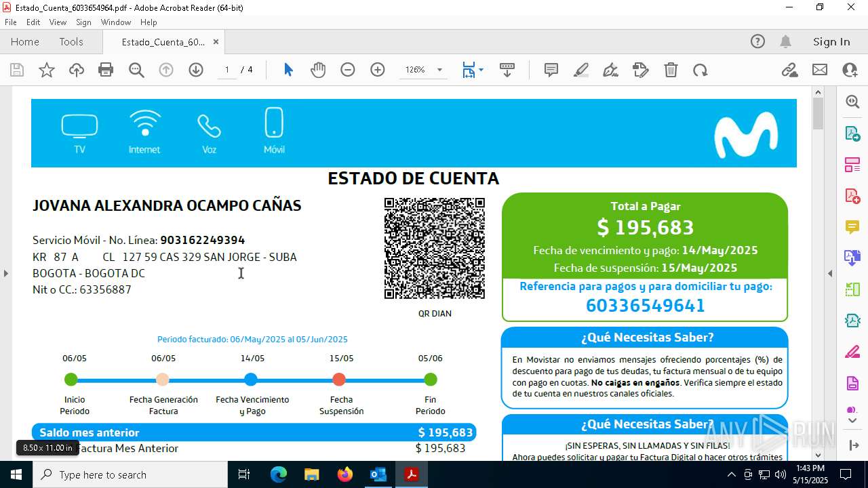The image size is (868, 488).
Task: Zoom out with minus button
Action: (348, 70)
